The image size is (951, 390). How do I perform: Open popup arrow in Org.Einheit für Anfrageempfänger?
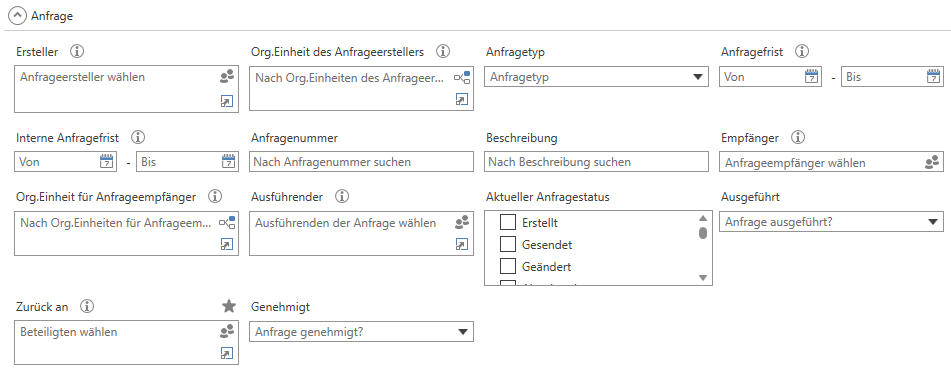tap(227, 245)
